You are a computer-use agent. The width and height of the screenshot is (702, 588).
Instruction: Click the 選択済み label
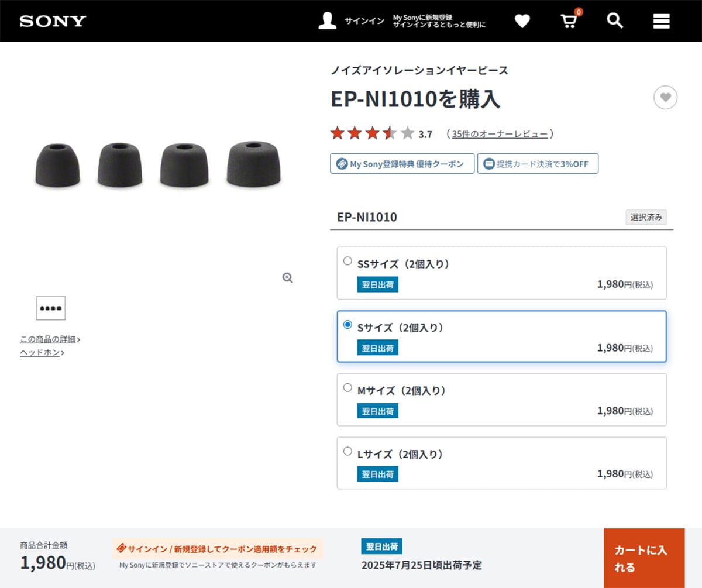coord(646,217)
